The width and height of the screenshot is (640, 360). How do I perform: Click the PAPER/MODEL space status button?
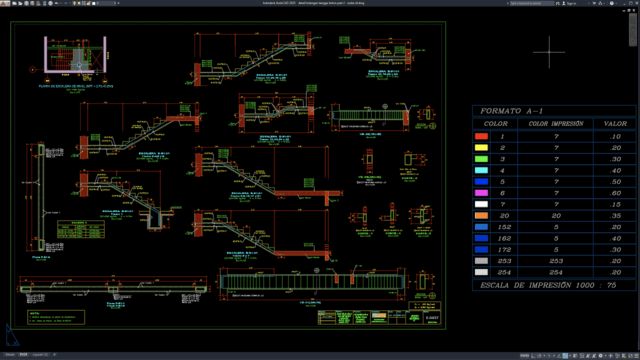524,356
